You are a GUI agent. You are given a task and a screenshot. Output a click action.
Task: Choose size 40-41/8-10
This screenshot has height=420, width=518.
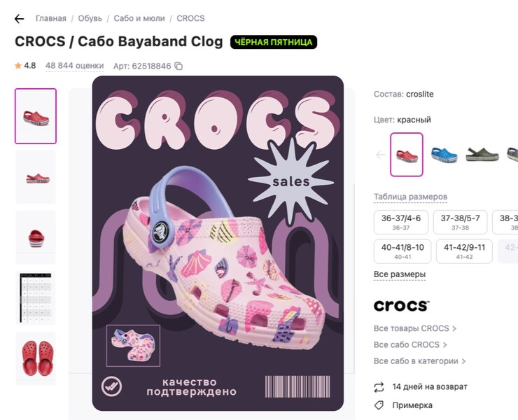(x=401, y=251)
